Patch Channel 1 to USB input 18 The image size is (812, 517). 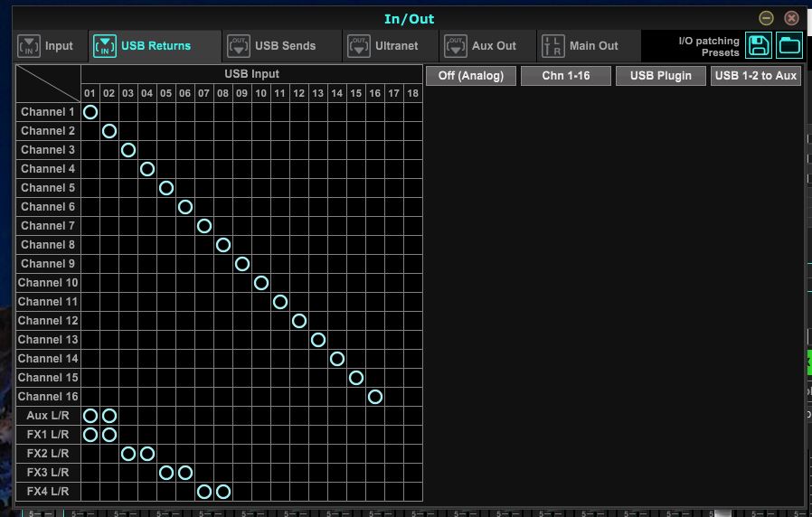click(413, 112)
